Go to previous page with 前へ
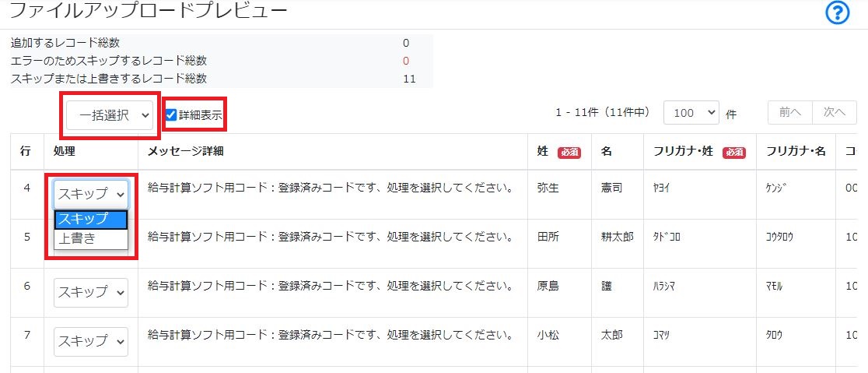Screen dimensions: 868x373 point(790,112)
